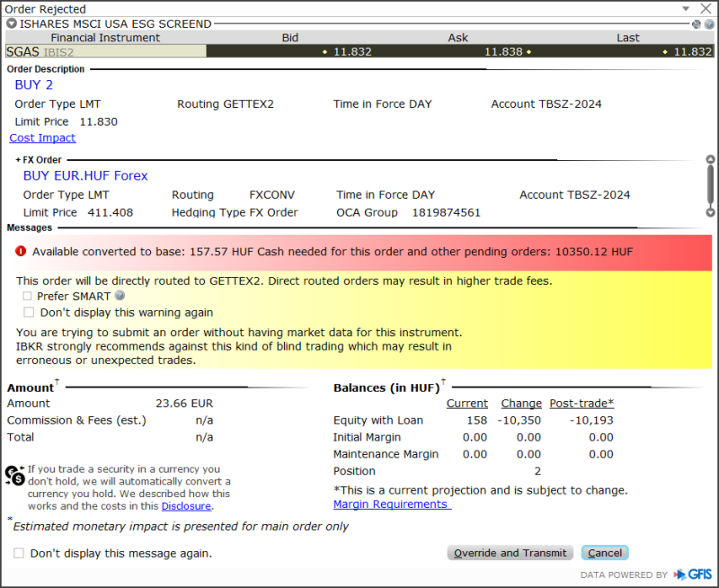Image resolution: width=719 pixels, height=588 pixels.
Task: Click the Equity with Loan post-trade -10,193 value
Action: point(591,420)
